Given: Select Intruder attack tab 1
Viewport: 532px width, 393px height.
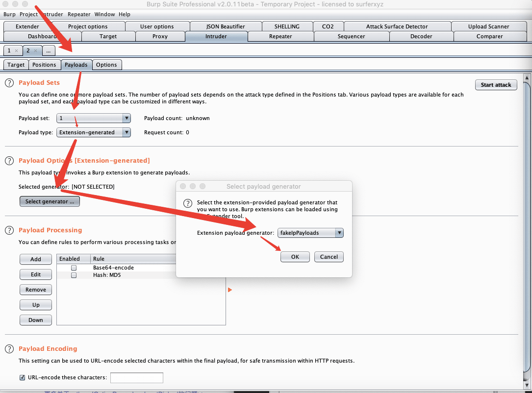Looking at the screenshot, I should click(x=9, y=50).
